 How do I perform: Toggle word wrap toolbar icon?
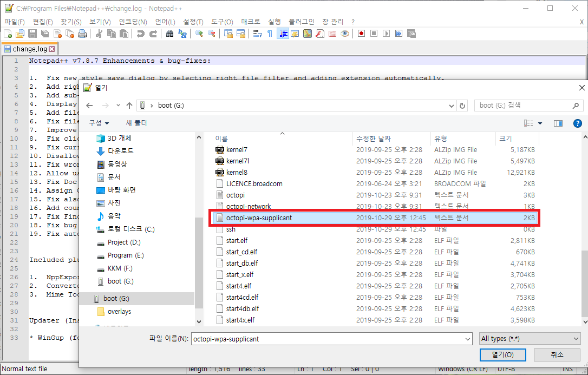tap(258, 34)
